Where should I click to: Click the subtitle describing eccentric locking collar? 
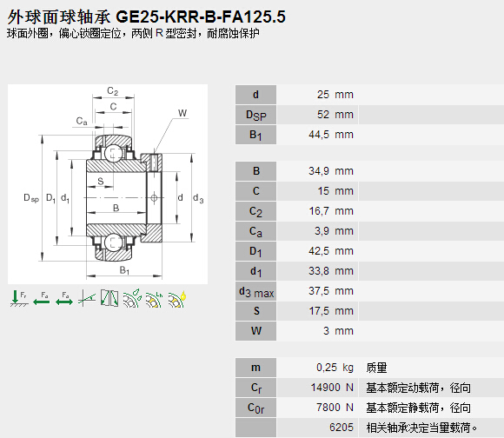pos(133,33)
